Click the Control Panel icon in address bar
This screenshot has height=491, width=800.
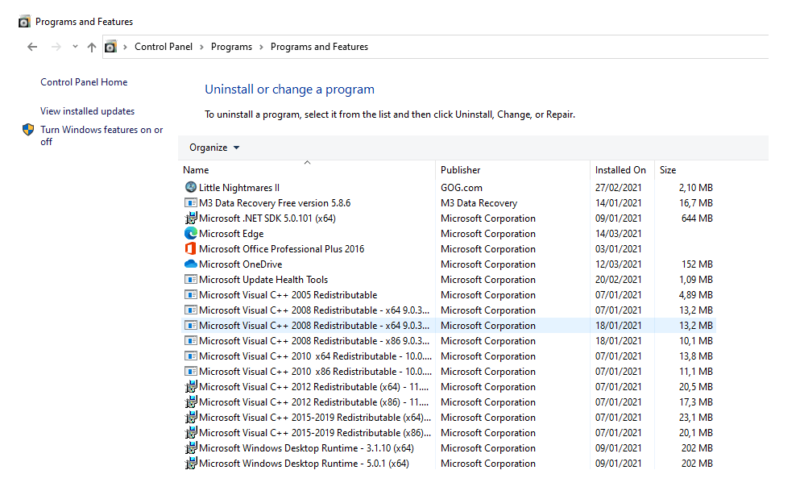(x=111, y=47)
